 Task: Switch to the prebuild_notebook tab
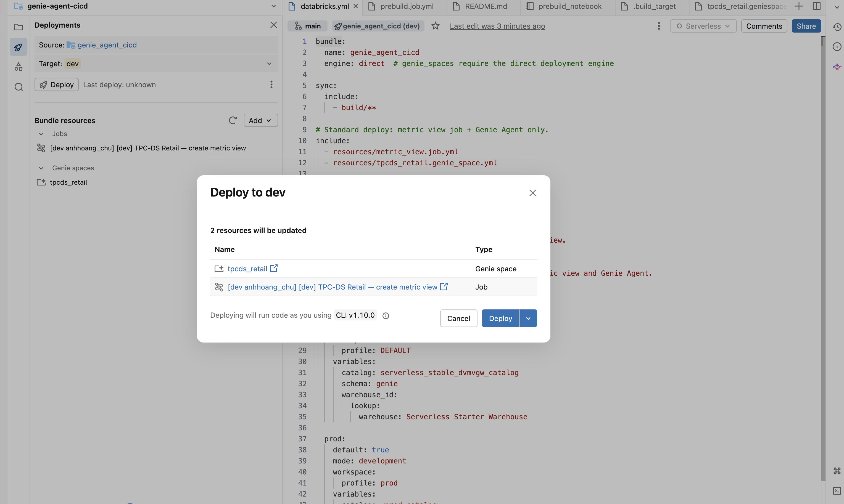[567, 6]
